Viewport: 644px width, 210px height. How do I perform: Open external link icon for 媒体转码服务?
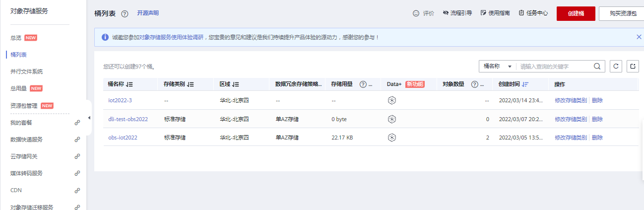click(x=77, y=173)
